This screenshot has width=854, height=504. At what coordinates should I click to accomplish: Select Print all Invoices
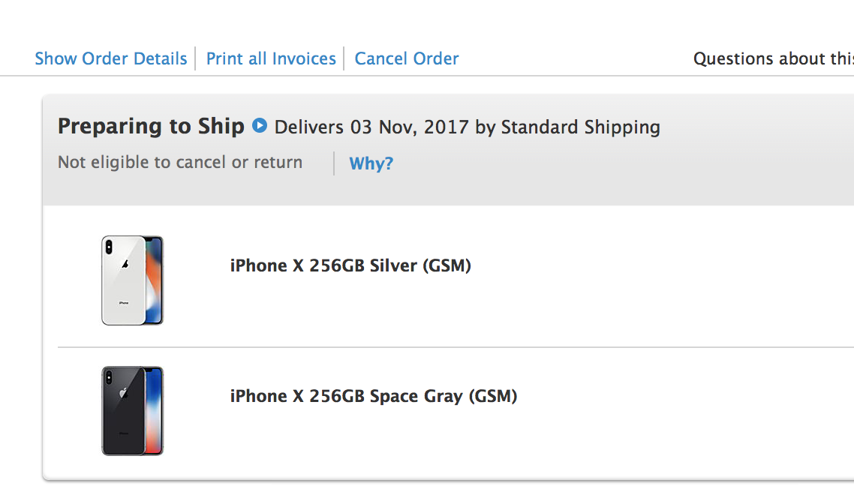271,58
